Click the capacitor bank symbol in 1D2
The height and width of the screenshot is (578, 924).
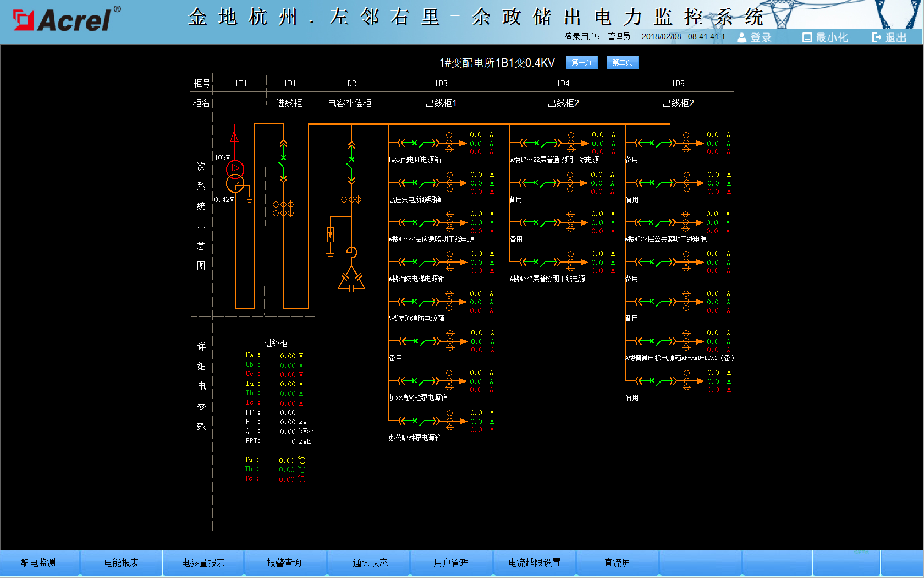point(351,280)
